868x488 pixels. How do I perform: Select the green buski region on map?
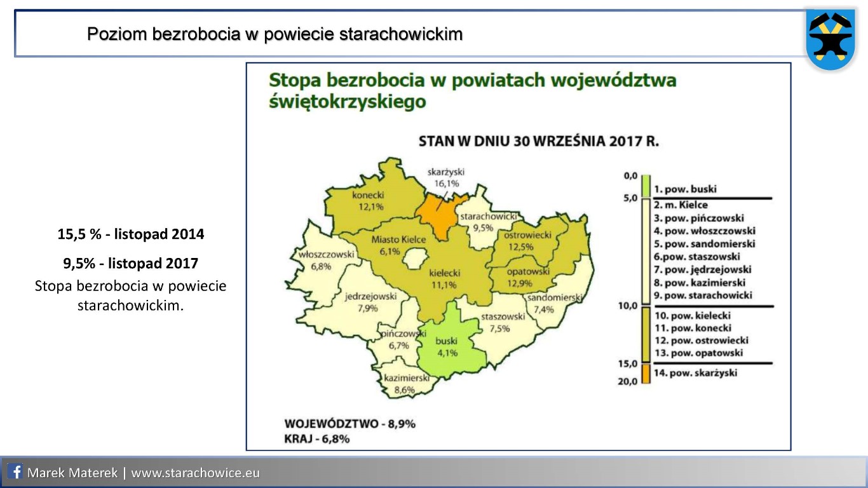(x=447, y=346)
